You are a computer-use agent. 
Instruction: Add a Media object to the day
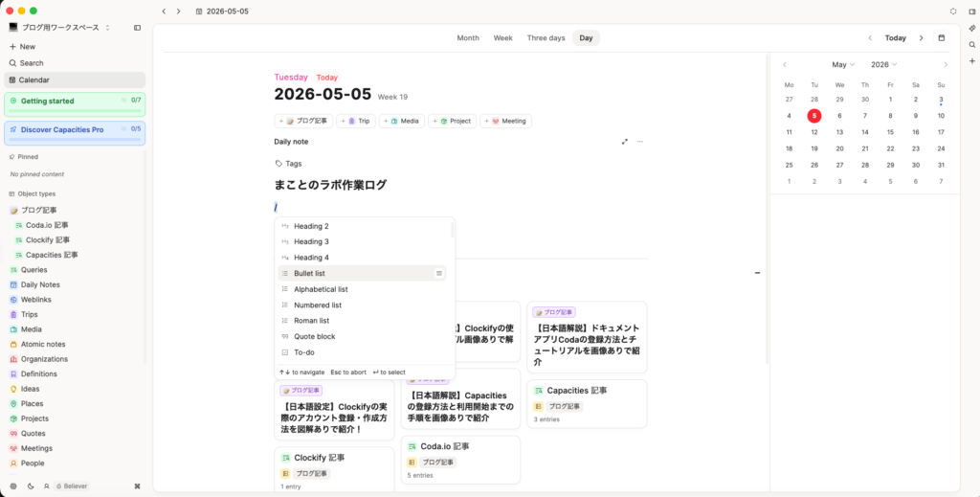[402, 121]
